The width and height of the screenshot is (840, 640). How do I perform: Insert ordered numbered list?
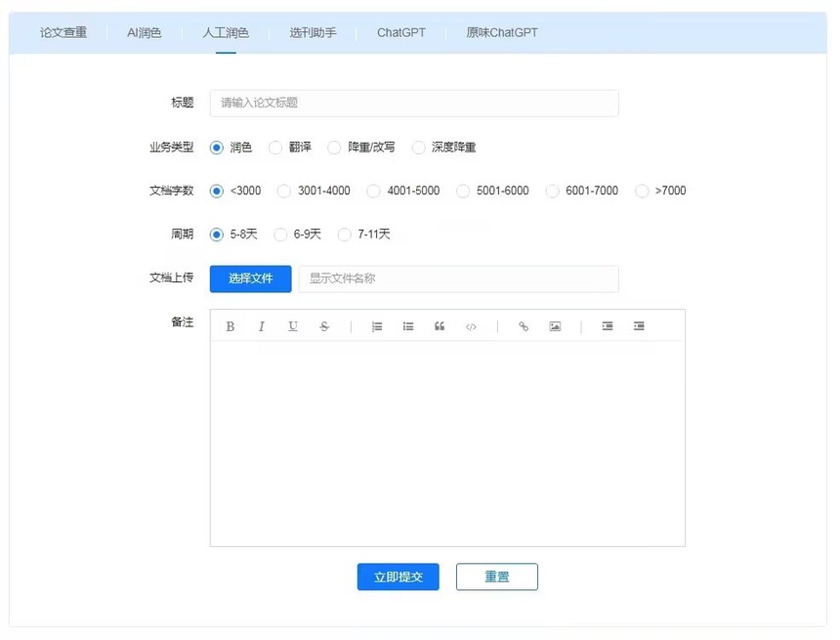click(x=377, y=326)
